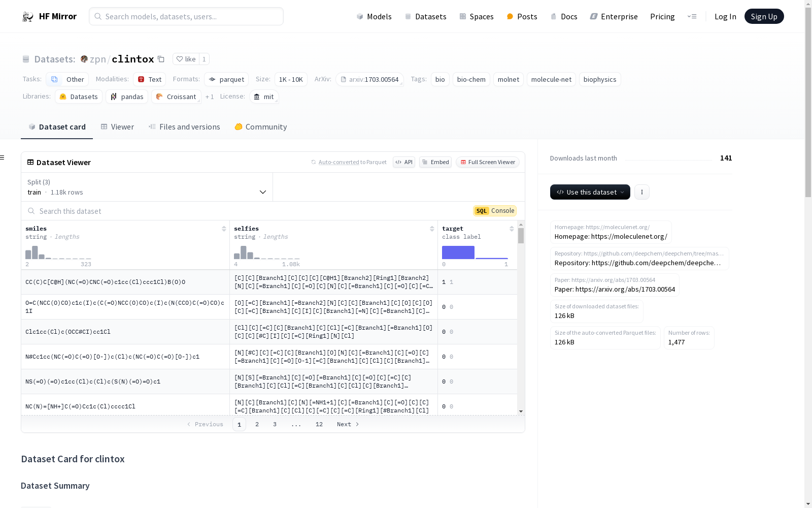Click the dataset table vertical scrollbar thumb
This screenshot has width=812, height=508.
click(521, 236)
